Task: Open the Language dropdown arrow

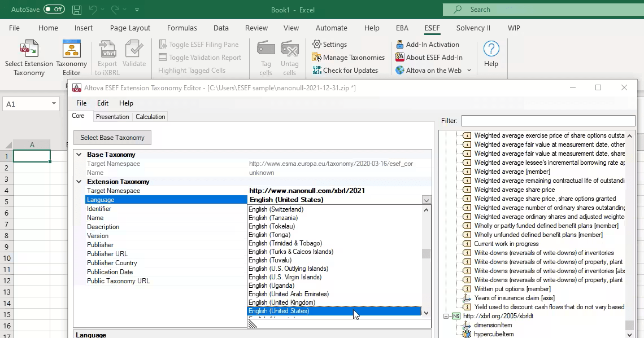Action: pos(427,199)
